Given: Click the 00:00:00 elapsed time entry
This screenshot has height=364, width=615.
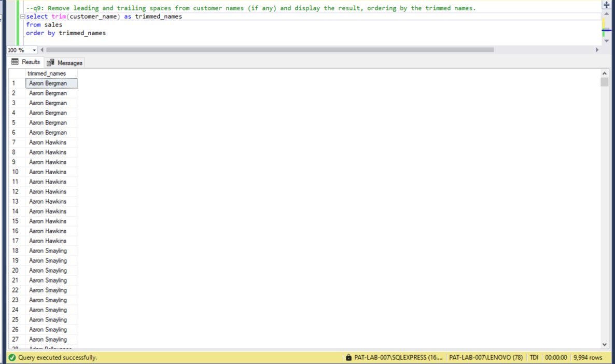Looking at the screenshot, I should click(x=556, y=357).
